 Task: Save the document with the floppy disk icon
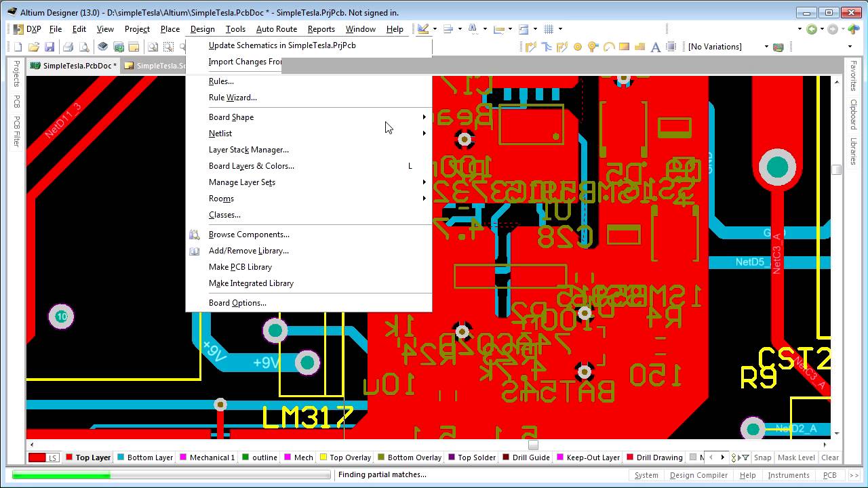click(x=50, y=47)
